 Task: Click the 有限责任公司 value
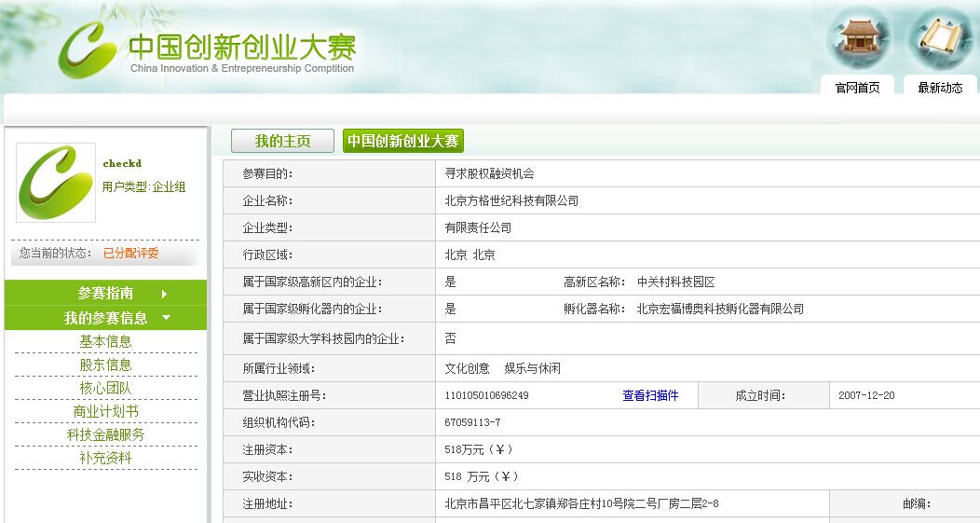478,227
